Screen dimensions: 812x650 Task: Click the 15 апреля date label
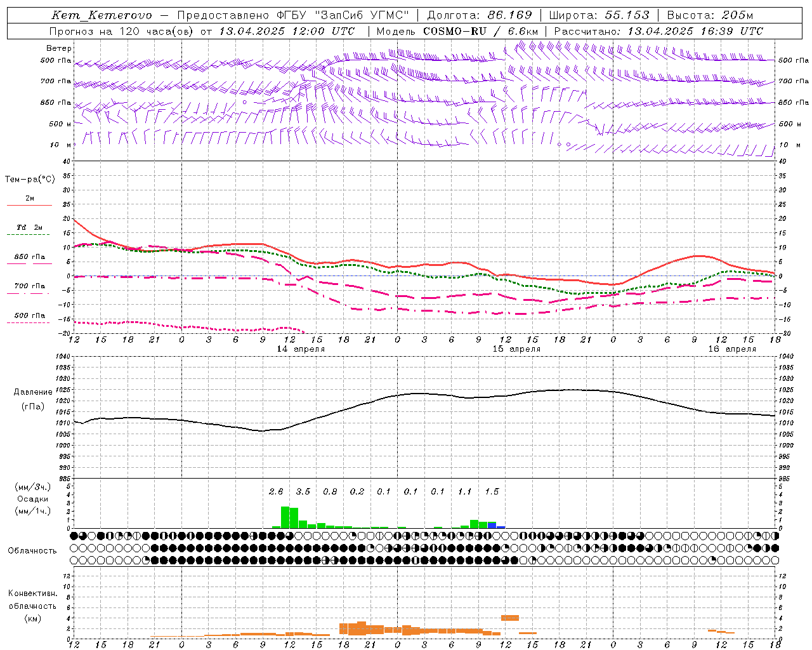click(516, 349)
